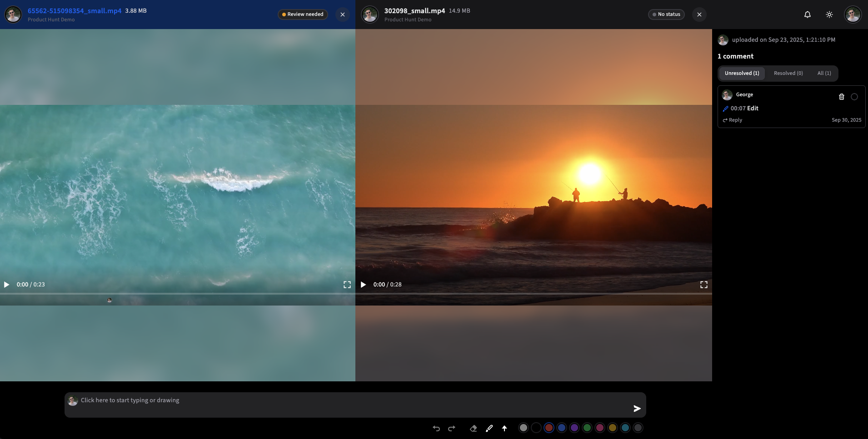Send the comment with arrow icon

637,409
